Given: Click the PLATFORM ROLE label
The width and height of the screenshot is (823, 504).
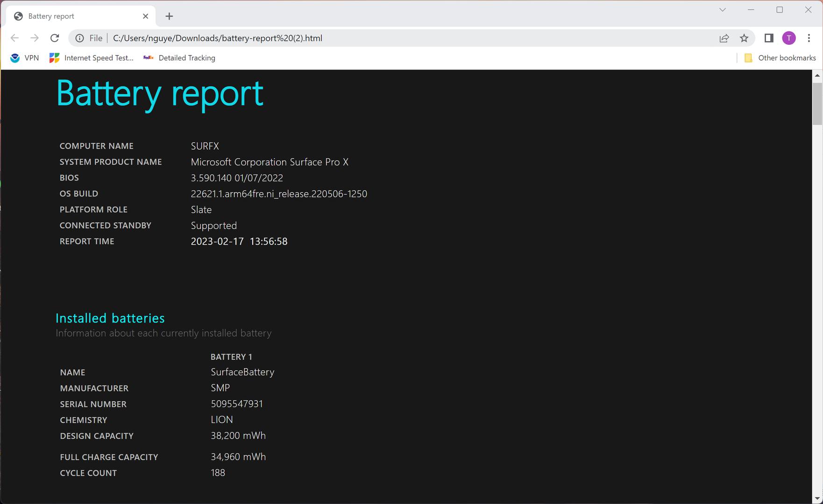Looking at the screenshot, I should point(93,210).
